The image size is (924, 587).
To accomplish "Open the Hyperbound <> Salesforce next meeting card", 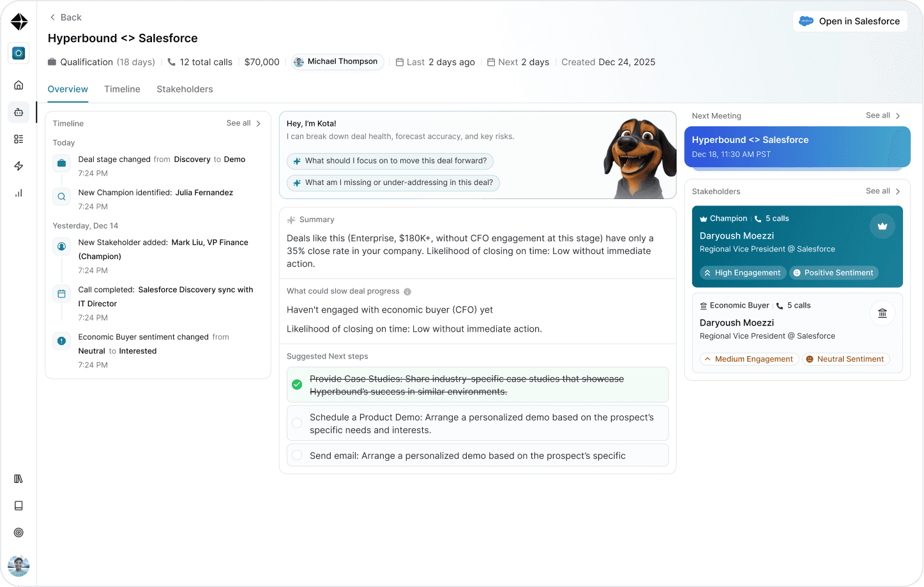I will (x=797, y=147).
